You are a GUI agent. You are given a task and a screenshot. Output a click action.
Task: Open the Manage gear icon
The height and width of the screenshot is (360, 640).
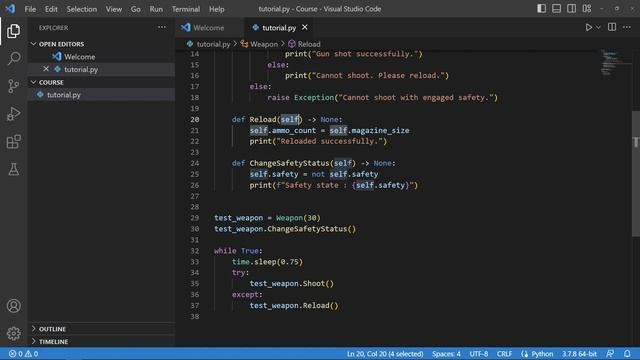coord(13,333)
